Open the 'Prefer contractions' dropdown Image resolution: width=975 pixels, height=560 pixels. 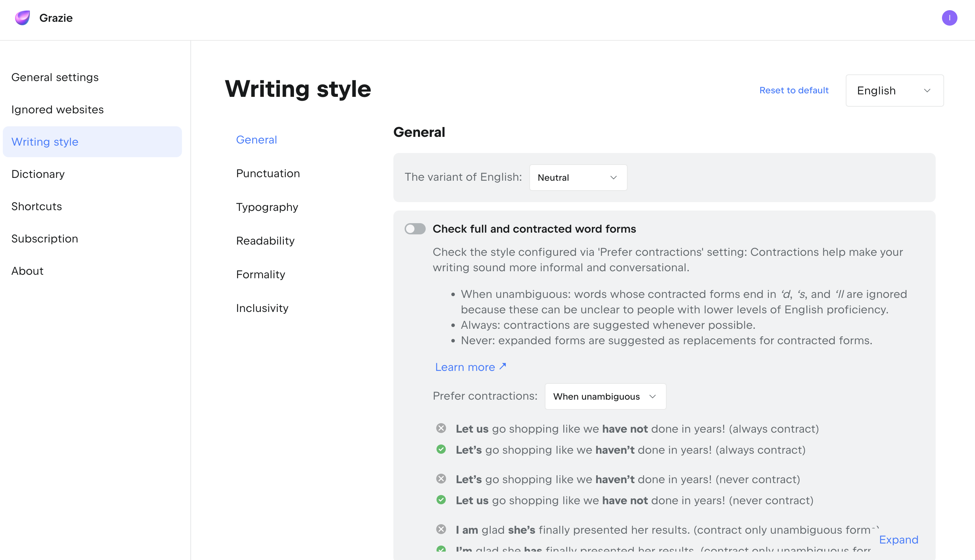(x=605, y=396)
